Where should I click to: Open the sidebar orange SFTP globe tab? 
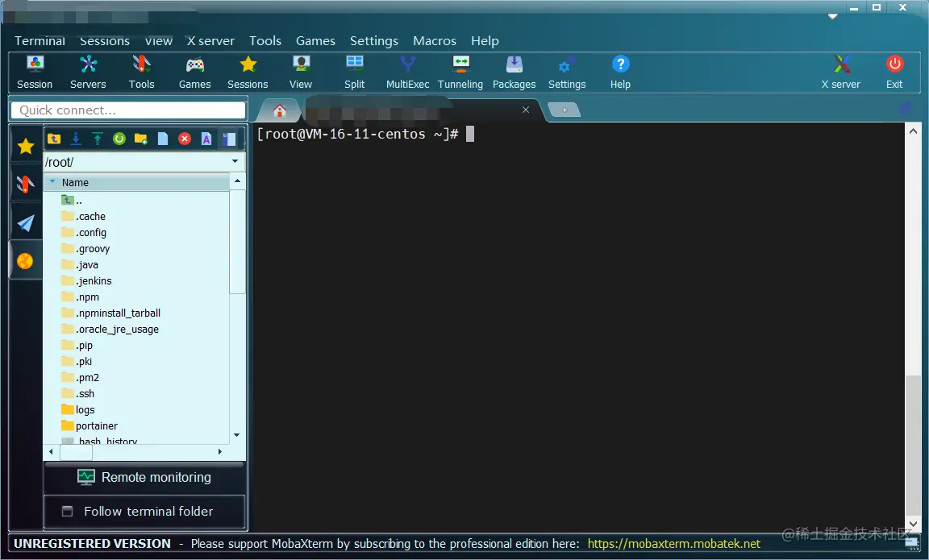click(x=26, y=261)
